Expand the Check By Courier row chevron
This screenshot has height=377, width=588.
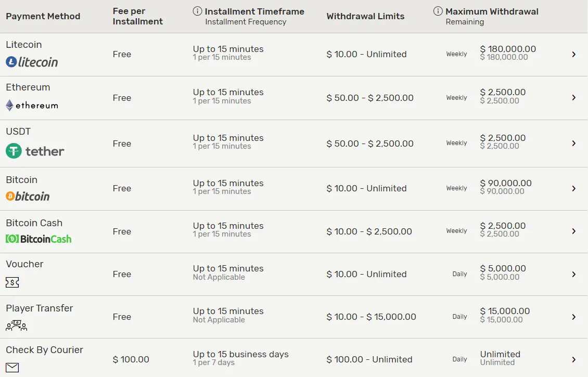click(x=574, y=360)
